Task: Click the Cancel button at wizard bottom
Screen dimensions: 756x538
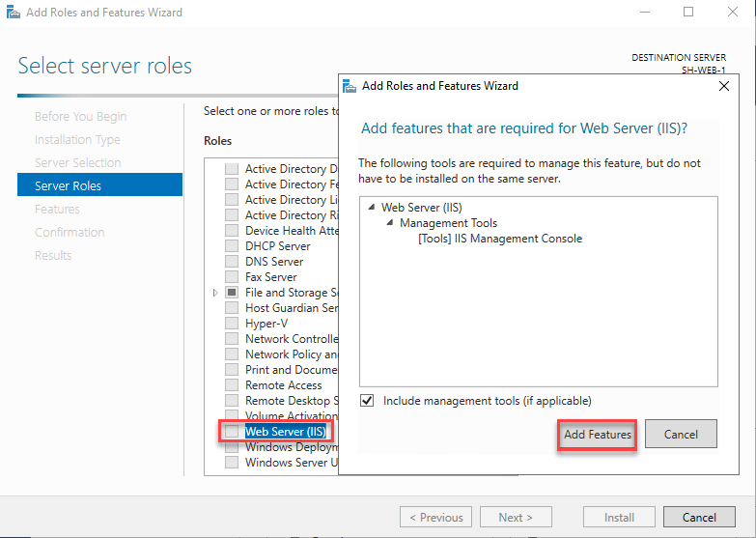Action: click(699, 518)
